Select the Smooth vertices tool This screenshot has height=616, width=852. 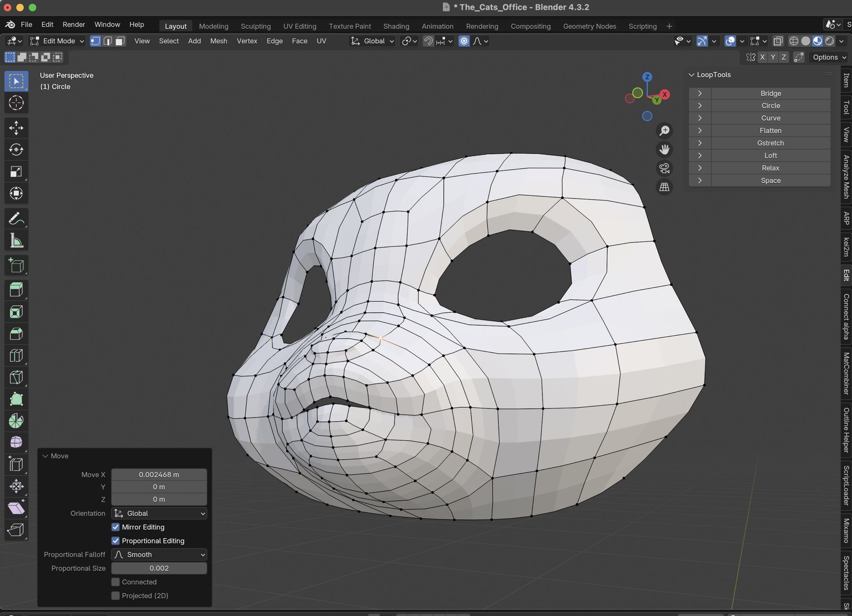click(x=16, y=442)
